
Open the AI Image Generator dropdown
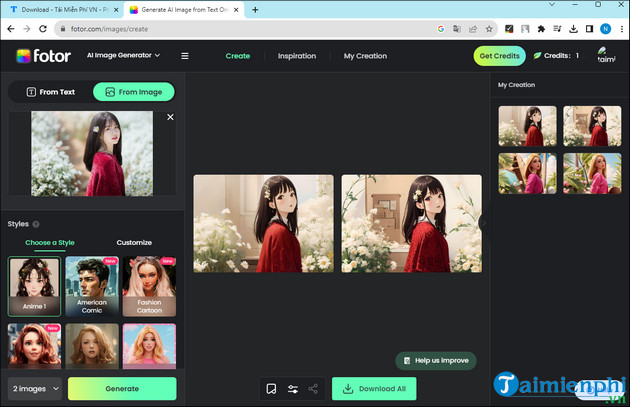(123, 55)
